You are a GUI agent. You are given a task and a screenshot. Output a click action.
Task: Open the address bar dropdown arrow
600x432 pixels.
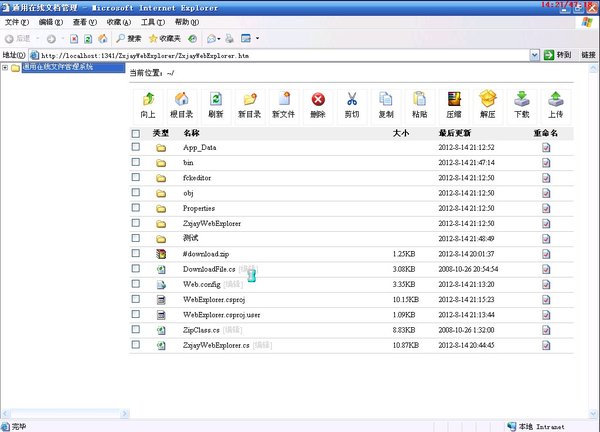548,56
